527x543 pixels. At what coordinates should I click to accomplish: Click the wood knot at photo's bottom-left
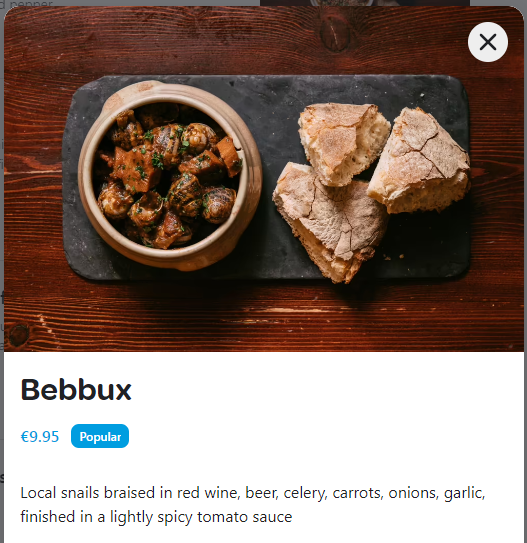tap(18, 335)
